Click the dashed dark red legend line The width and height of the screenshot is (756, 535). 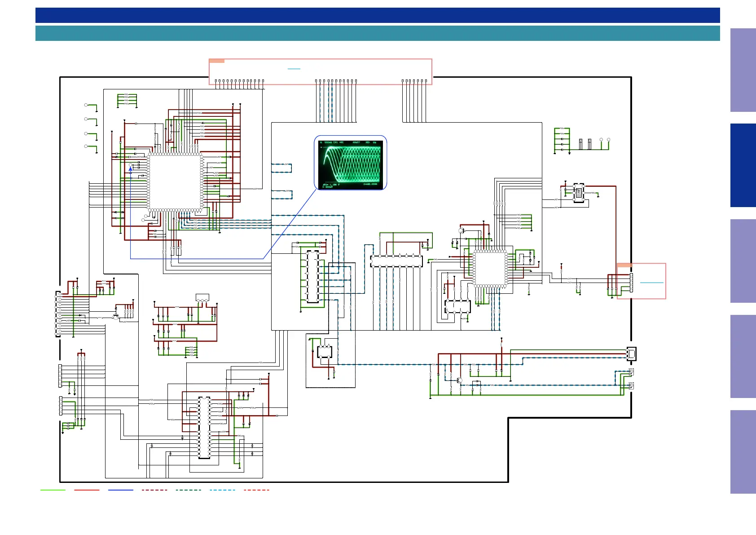[x=154, y=490]
